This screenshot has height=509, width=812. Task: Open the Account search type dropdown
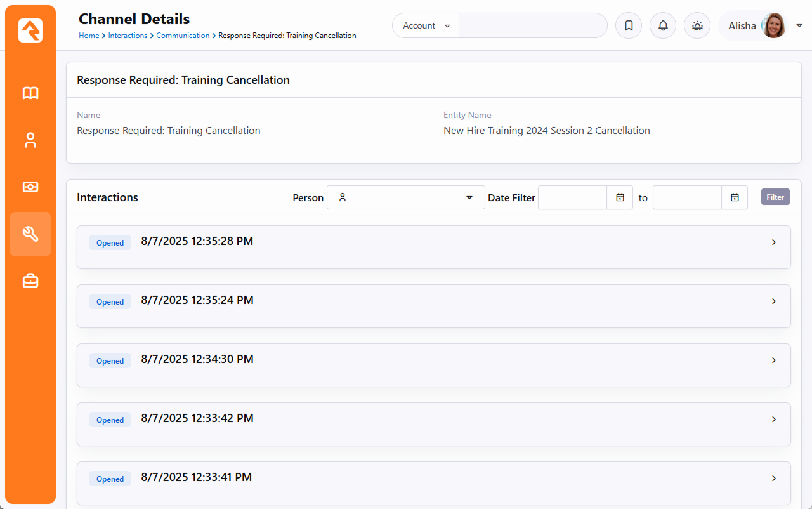426,26
